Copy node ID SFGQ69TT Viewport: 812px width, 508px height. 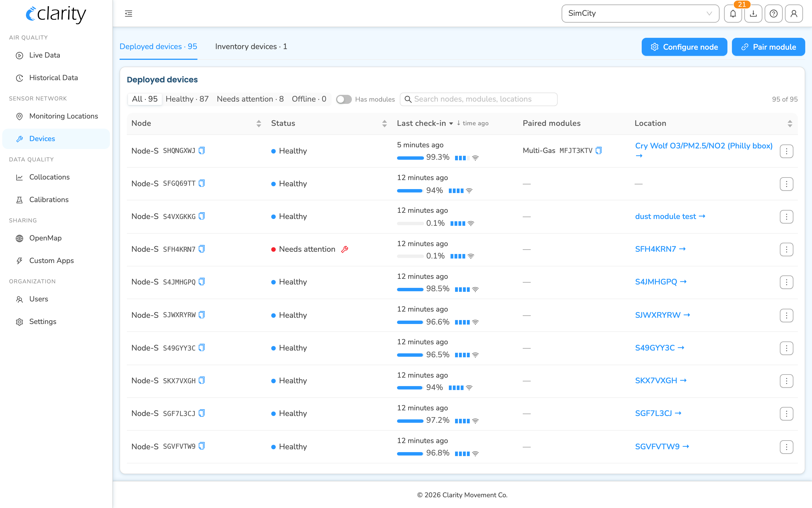coord(202,183)
